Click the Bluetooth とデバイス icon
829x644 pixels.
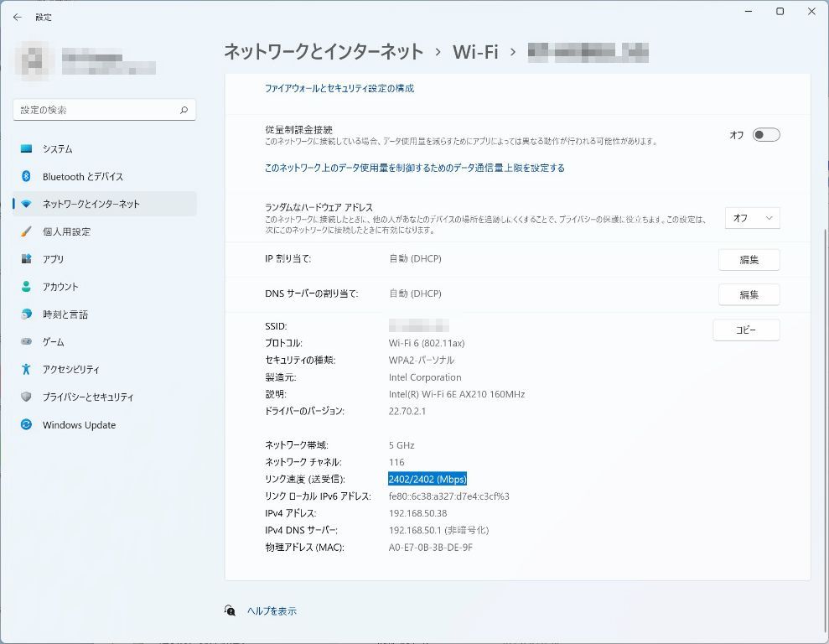pos(26,176)
